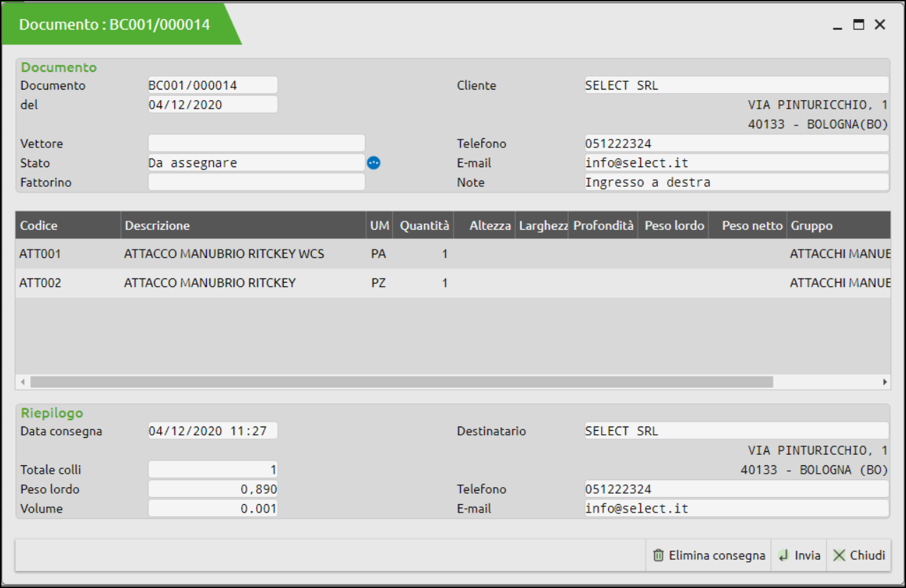Click the blue ellipsis icon beside Stato

374,163
